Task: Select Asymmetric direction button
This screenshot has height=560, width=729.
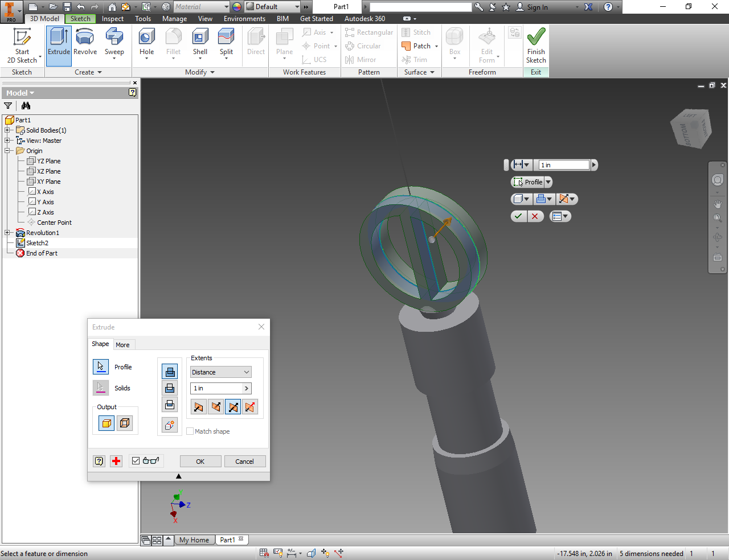Action: tap(250, 407)
